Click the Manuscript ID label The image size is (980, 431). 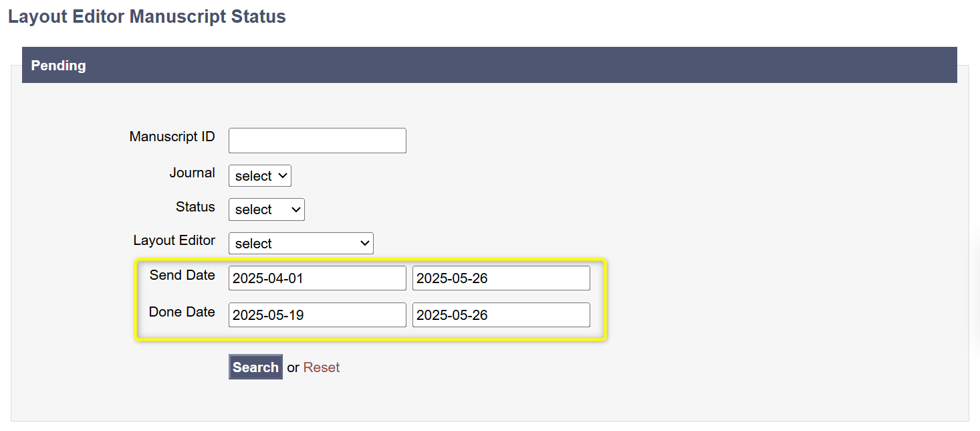coord(172,137)
